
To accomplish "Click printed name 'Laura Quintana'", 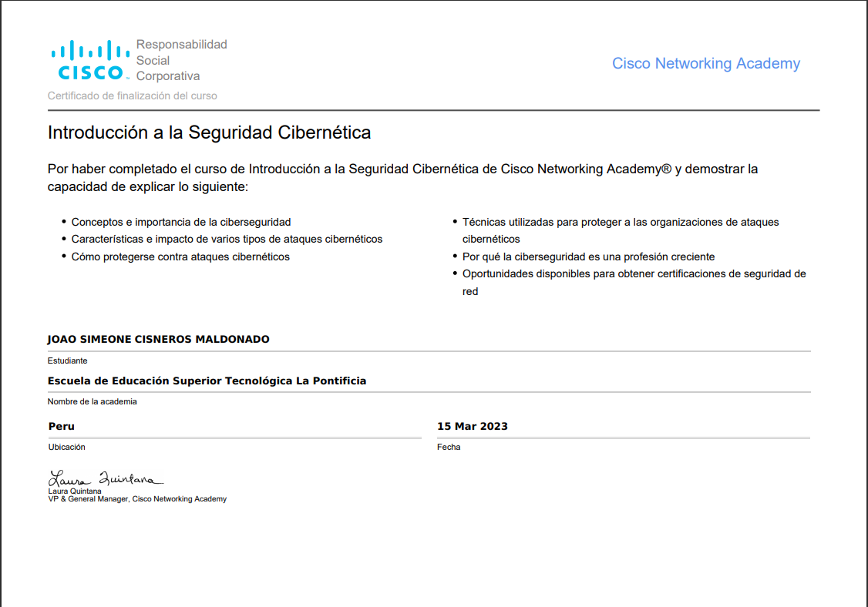I will click(75, 491).
